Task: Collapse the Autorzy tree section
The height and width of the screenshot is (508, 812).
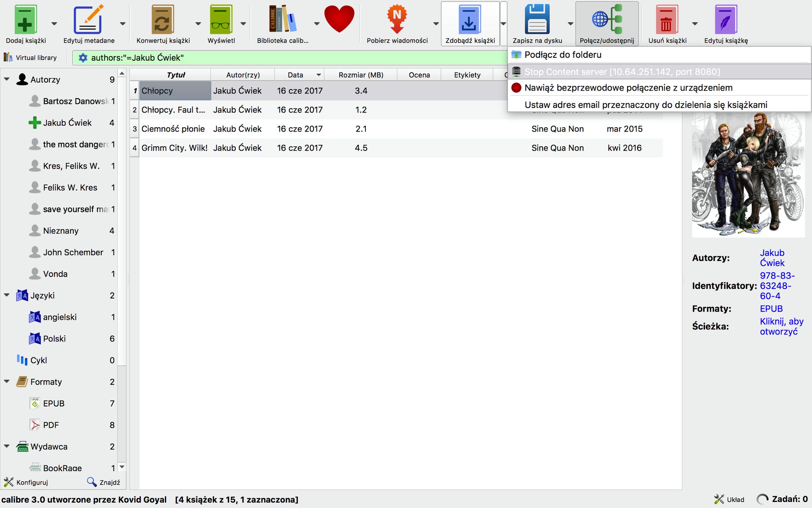Action: [x=7, y=79]
